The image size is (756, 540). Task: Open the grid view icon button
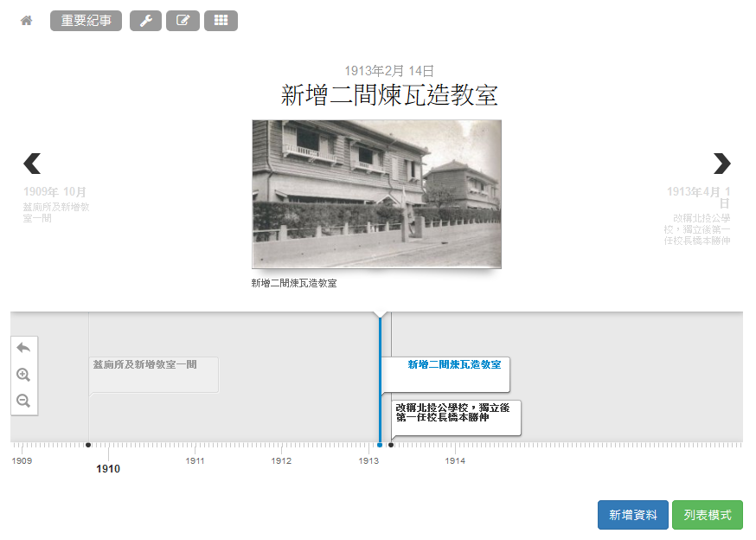(x=221, y=21)
